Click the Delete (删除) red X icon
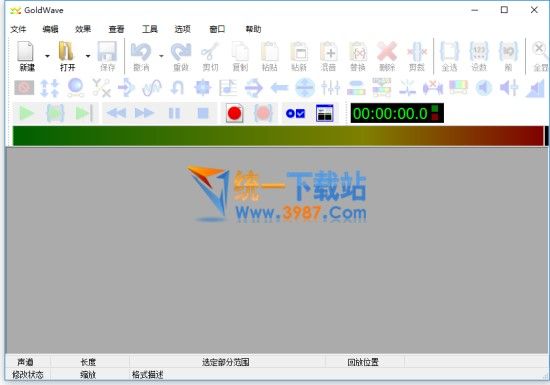This screenshot has height=385, width=550. tap(387, 51)
